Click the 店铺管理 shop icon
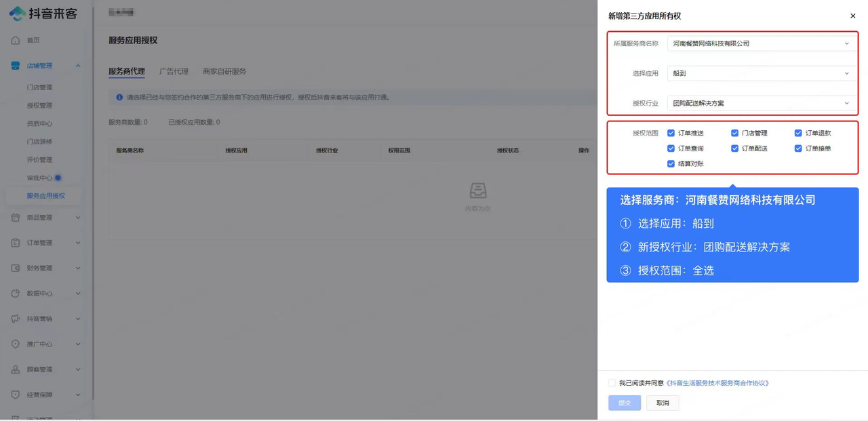 tap(16, 65)
